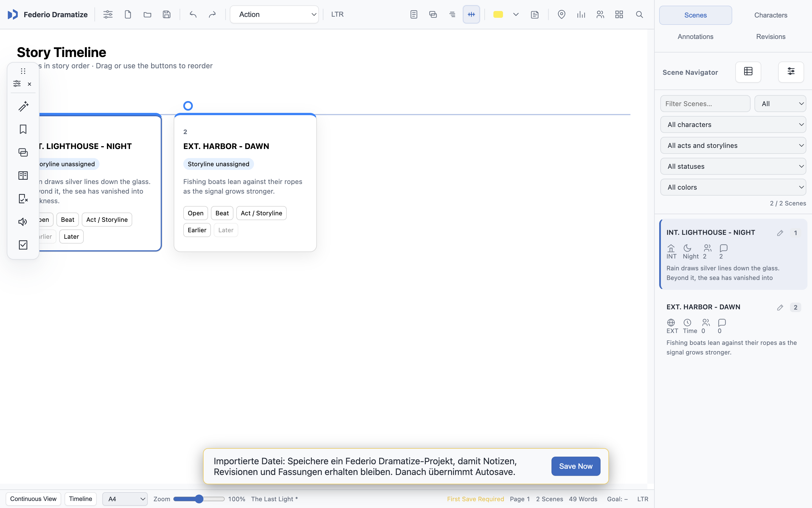Click the checklist icon in floating palette
This screenshot has width=812, height=508.
pyautogui.click(x=23, y=245)
